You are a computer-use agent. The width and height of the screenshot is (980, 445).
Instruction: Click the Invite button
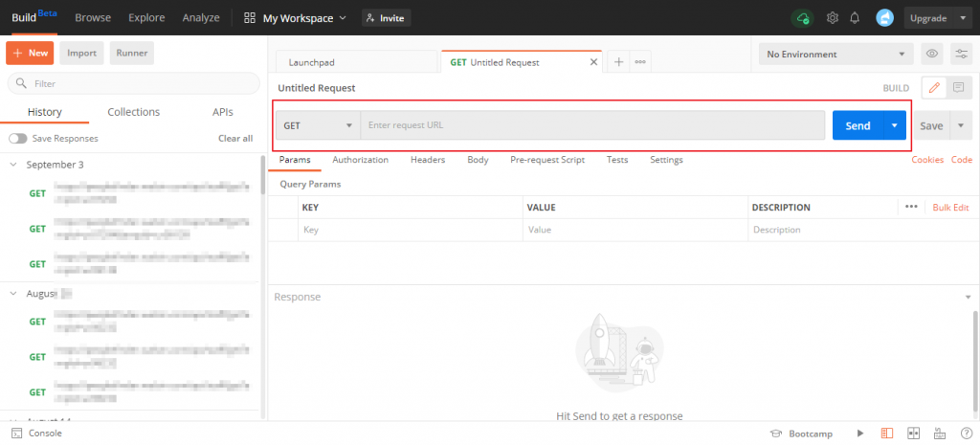tap(386, 18)
